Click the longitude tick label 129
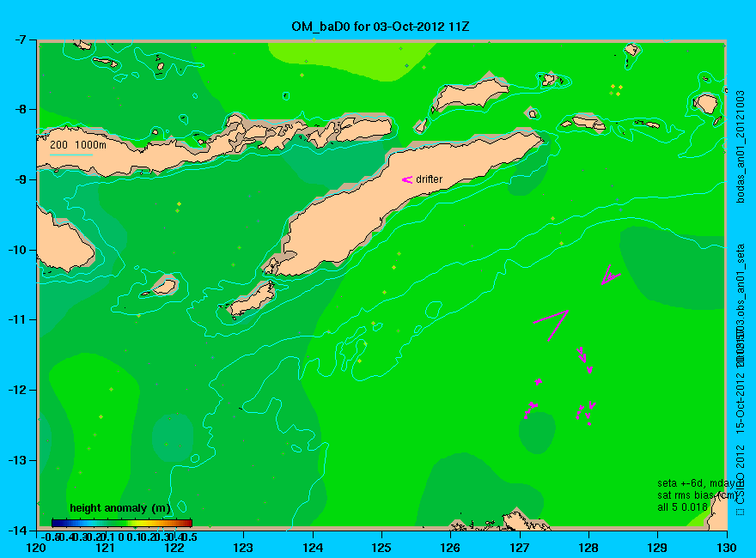The height and width of the screenshot is (558, 756). tap(658, 548)
